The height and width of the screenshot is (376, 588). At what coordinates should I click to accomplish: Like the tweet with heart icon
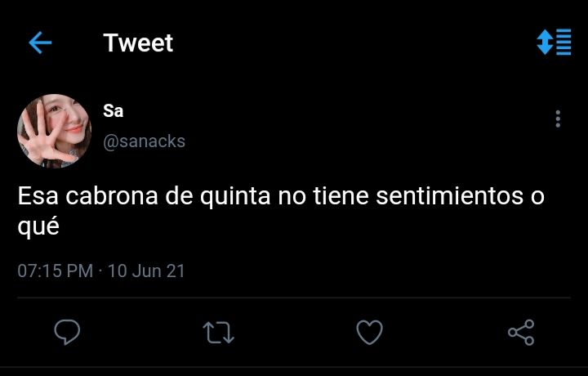point(369,332)
